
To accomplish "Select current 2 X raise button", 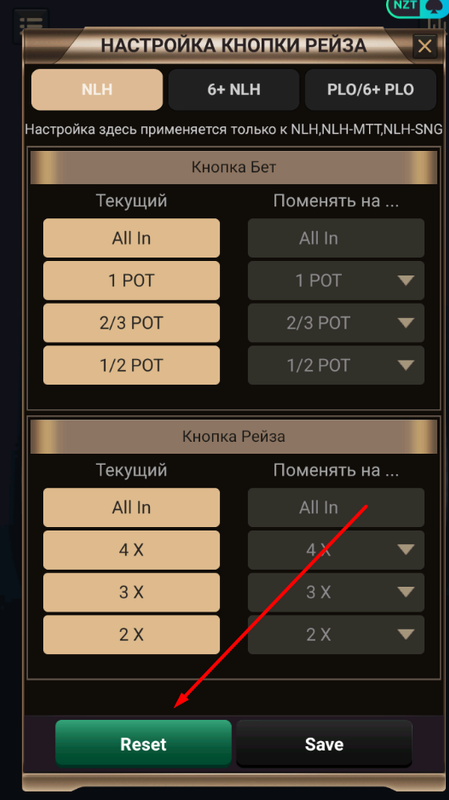I will point(132,635).
